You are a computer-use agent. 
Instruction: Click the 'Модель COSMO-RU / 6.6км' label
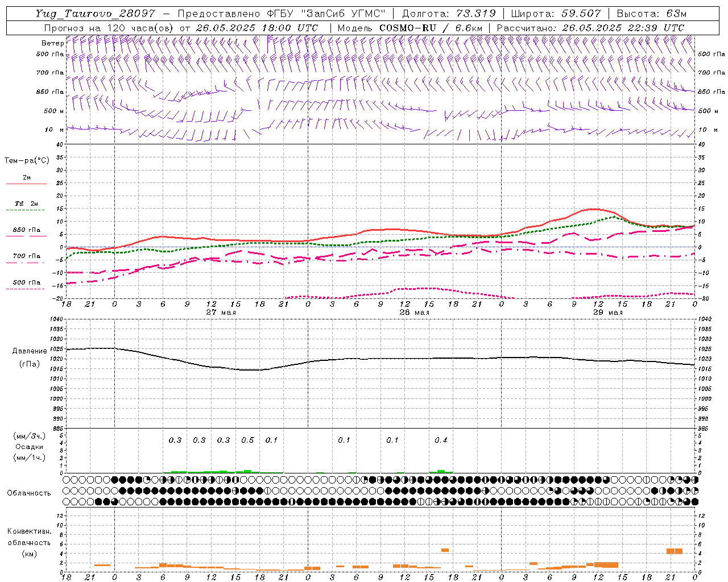tap(410, 28)
